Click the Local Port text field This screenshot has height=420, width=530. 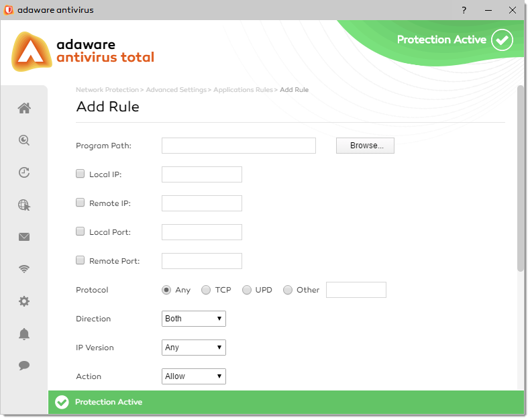pos(202,232)
